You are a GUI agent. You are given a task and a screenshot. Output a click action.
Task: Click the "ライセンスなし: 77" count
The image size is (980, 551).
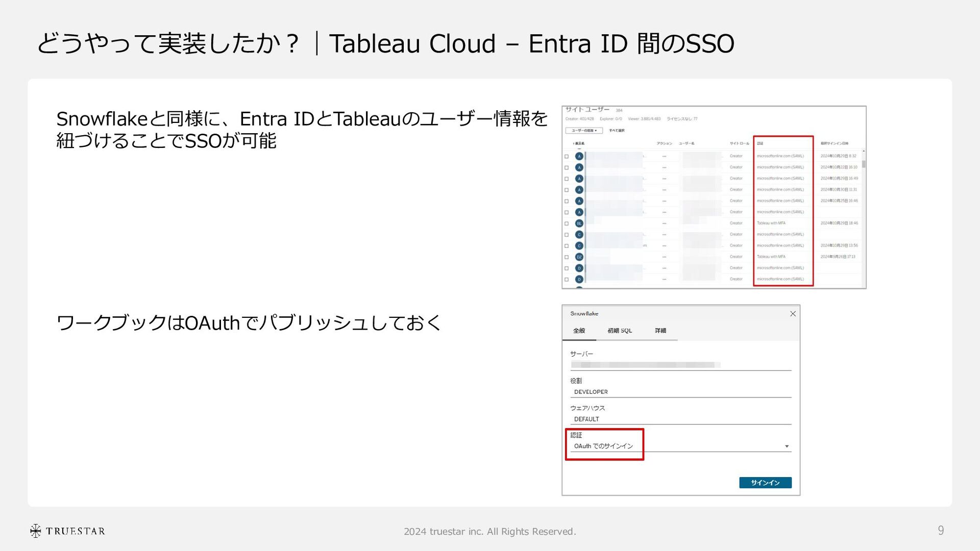coord(682,119)
